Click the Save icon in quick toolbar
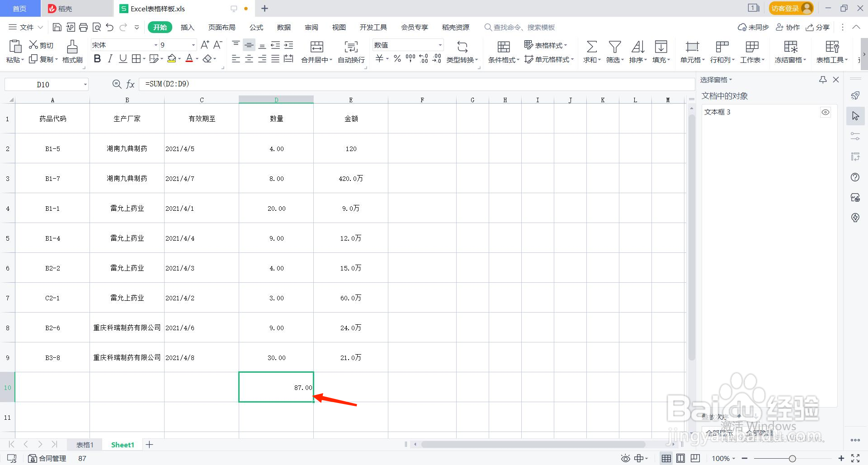Screen dimensions: 868x465 pos(57,27)
